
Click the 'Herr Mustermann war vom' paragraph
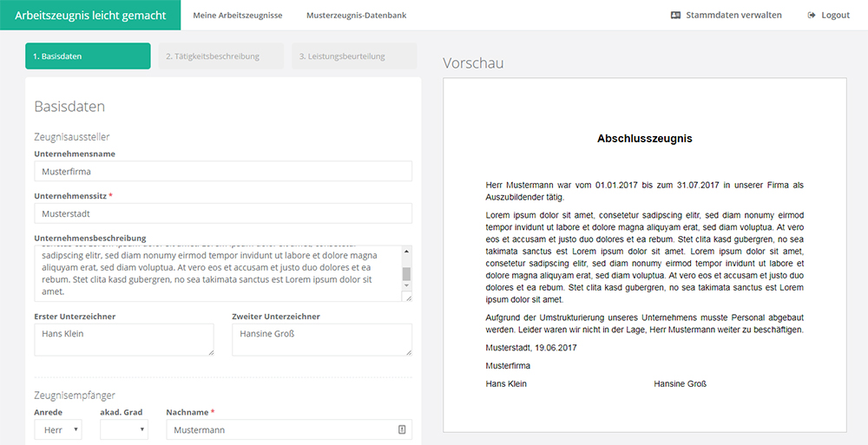click(644, 191)
